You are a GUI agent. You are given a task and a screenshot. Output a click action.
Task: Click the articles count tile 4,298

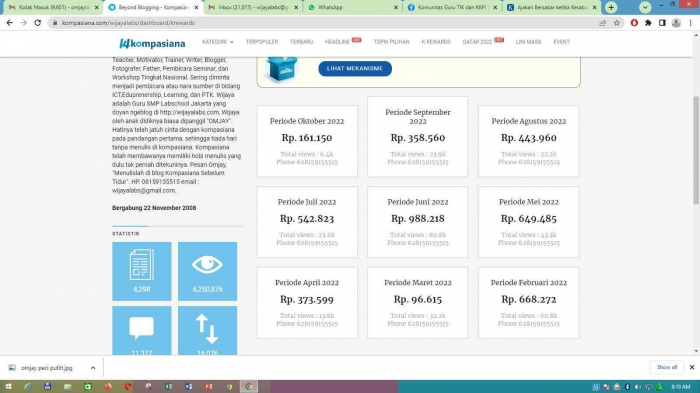142,271
